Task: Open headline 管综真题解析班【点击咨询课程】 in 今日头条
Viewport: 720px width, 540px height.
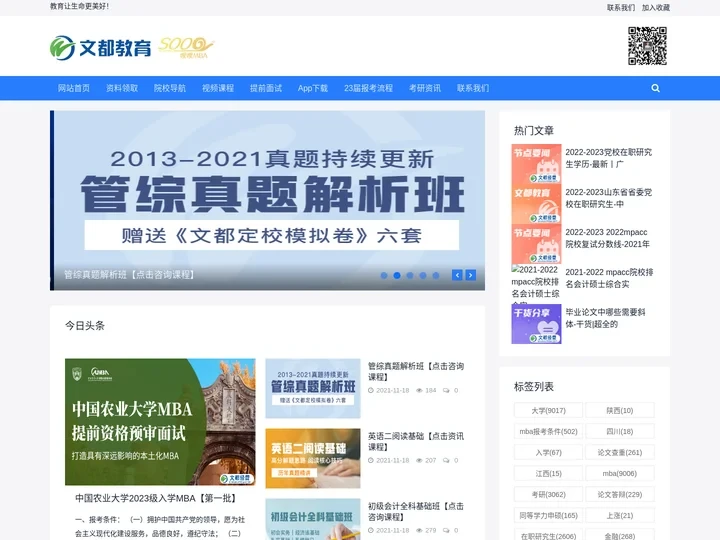Action: [416, 371]
